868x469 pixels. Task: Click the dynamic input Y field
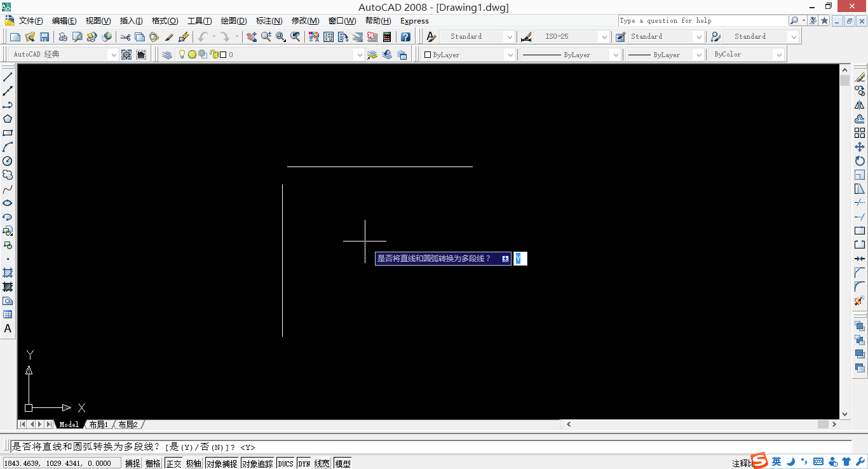tap(520, 259)
